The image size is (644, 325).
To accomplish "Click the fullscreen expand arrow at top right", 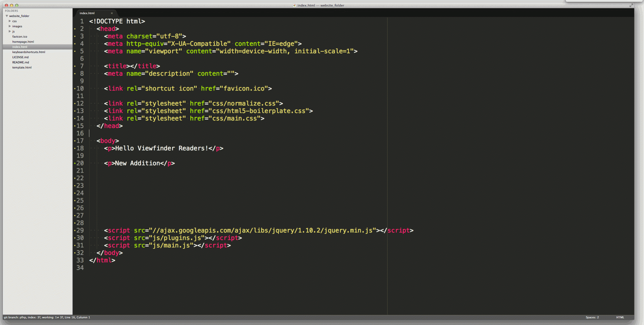I will 632,5.
